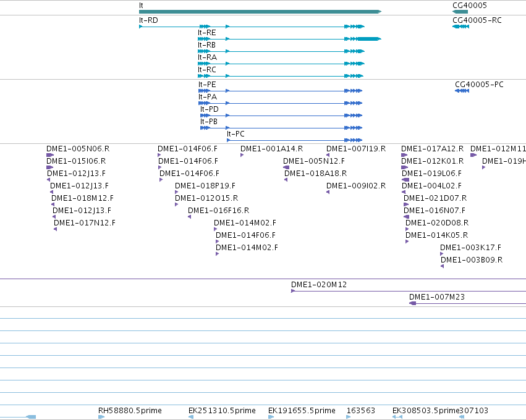
Task: Open EST feature 307103
Action: [x=473, y=411]
